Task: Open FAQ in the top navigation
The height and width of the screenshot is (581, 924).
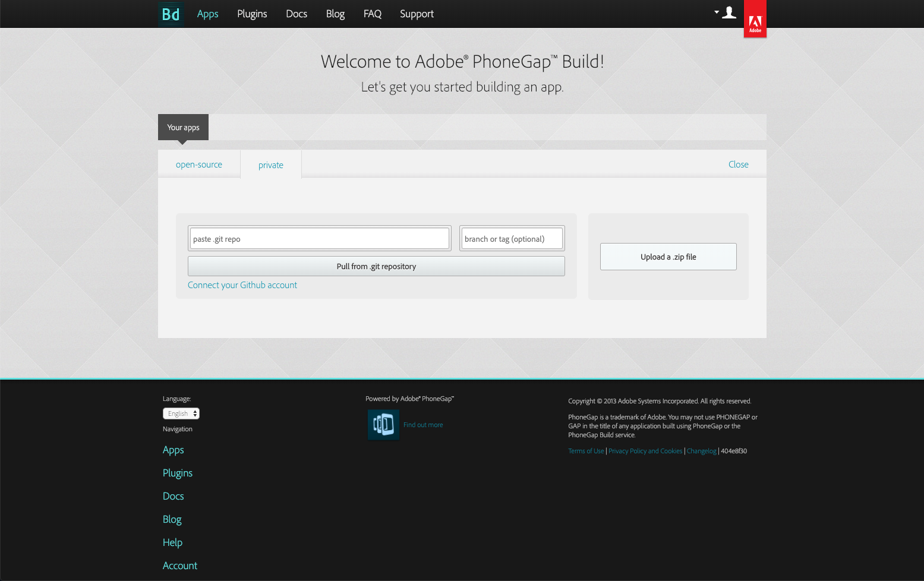Action: [373, 14]
